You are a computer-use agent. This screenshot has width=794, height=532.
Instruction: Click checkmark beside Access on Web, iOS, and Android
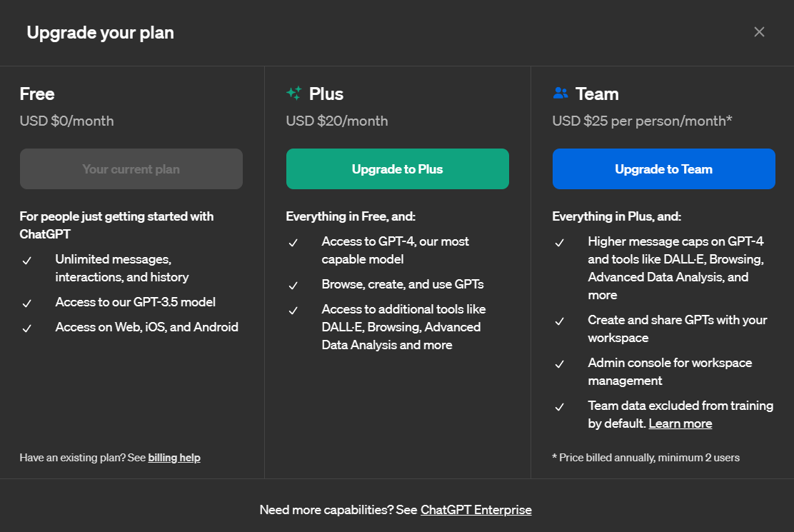pos(27,328)
